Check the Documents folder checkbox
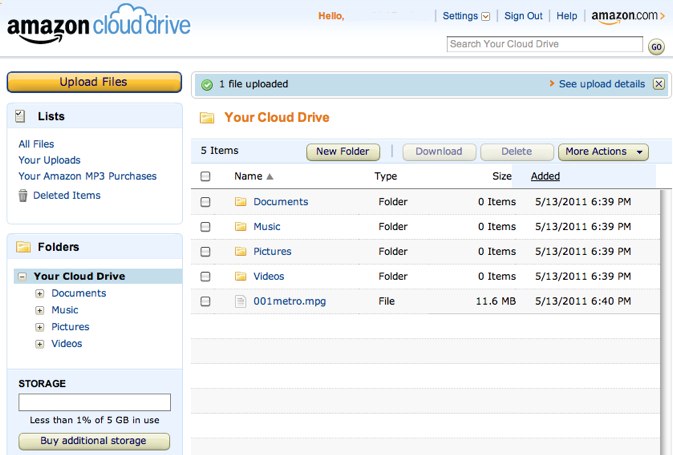The width and height of the screenshot is (673, 455). 206,201
